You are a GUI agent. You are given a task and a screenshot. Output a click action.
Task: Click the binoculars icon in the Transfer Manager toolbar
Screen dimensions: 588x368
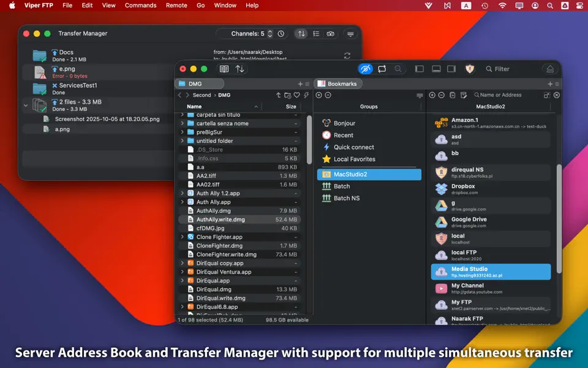(330, 34)
